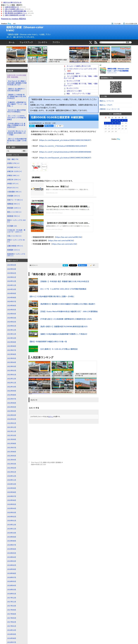
Task: Expand JR西日本 (259) category
Action: pyautogui.click(x=20, y=179)
